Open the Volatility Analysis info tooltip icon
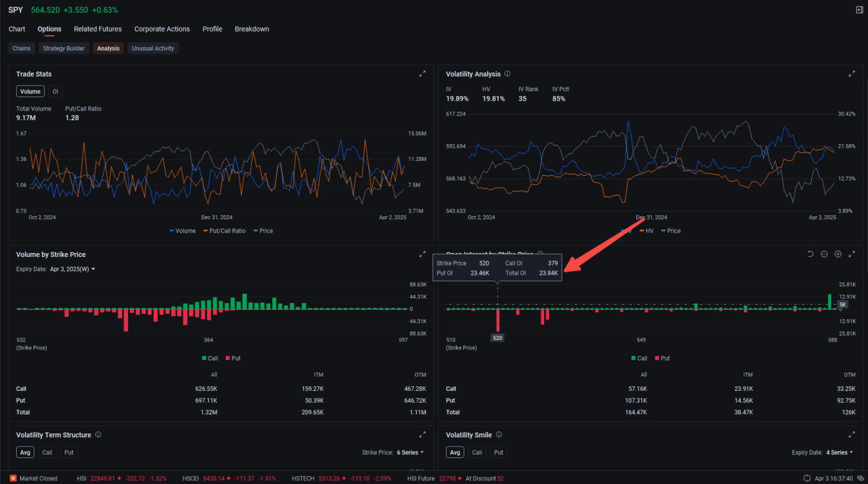The width and height of the screenshot is (868, 484). [507, 74]
